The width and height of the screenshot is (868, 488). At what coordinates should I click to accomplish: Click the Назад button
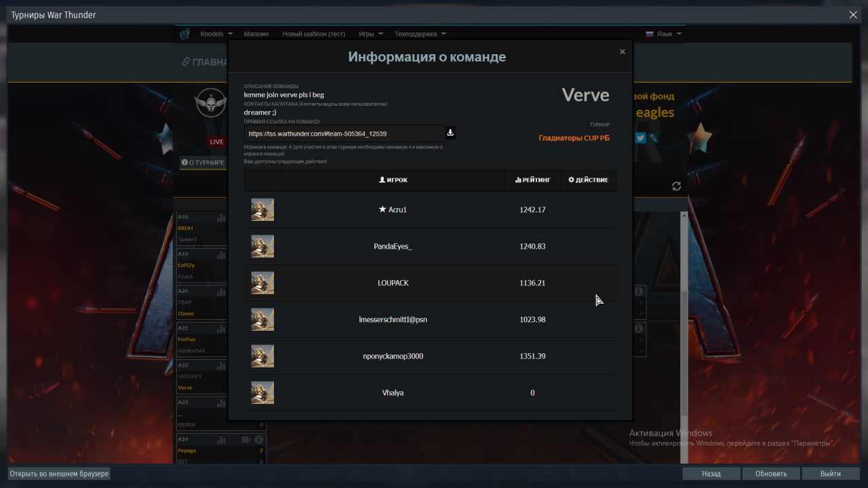pos(711,474)
